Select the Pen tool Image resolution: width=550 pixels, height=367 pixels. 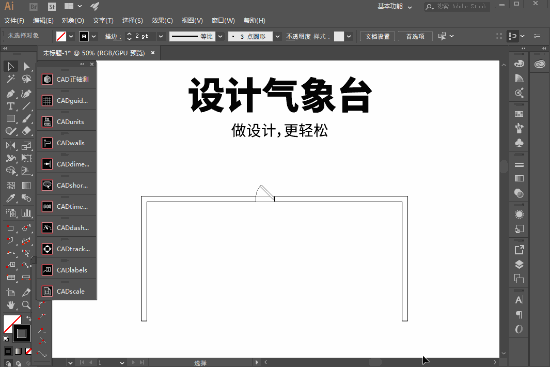click(x=11, y=93)
